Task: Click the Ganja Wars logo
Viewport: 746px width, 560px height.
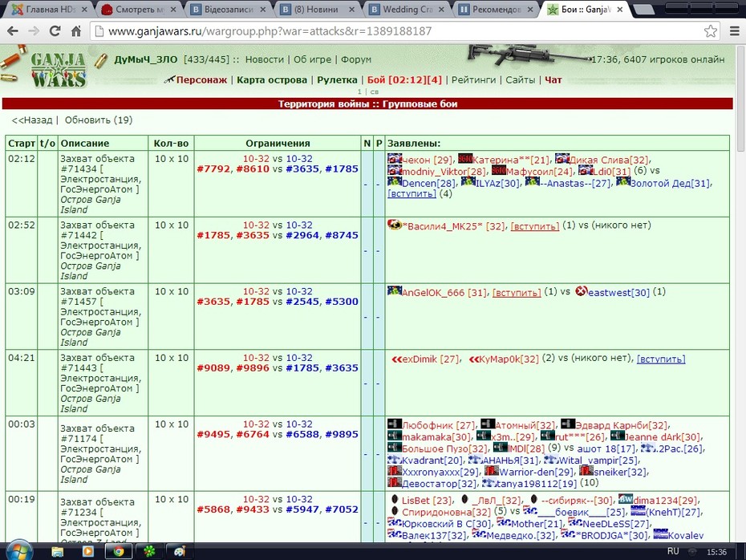Action: pyautogui.click(x=58, y=70)
